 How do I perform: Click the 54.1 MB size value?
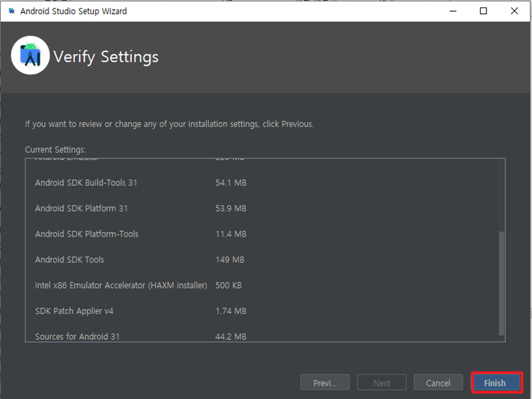pyautogui.click(x=231, y=183)
